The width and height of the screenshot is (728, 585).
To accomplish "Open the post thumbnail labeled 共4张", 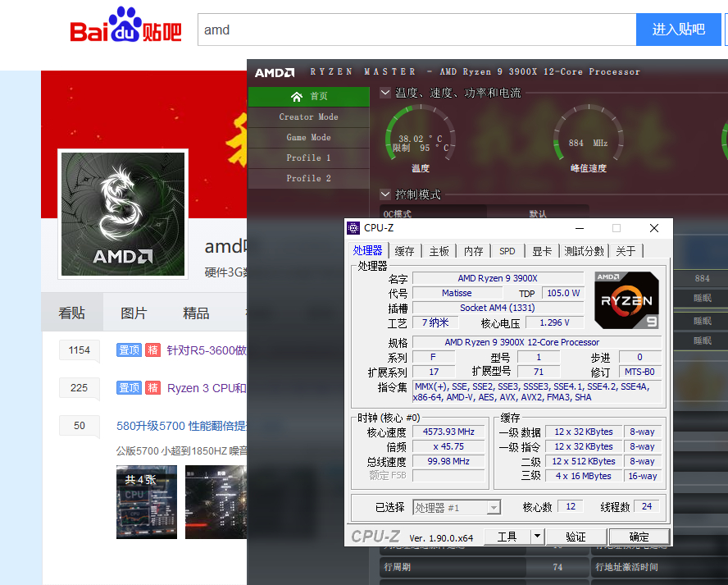I will [147, 502].
